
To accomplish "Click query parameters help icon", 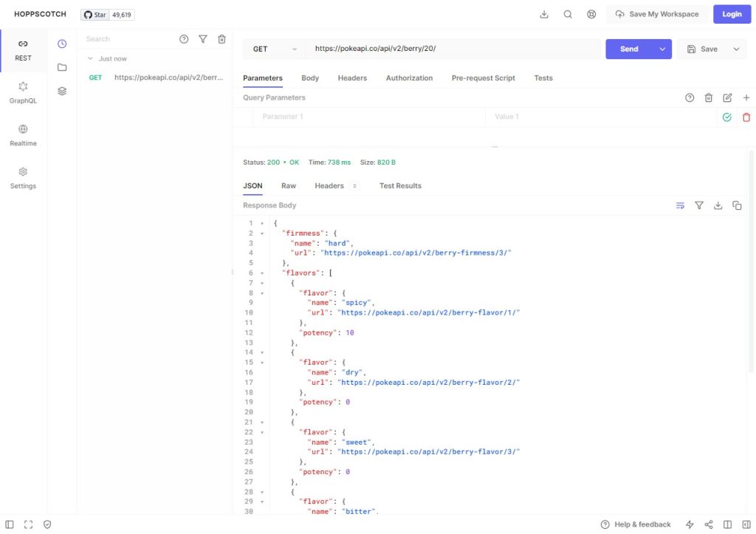I will pos(690,98).
